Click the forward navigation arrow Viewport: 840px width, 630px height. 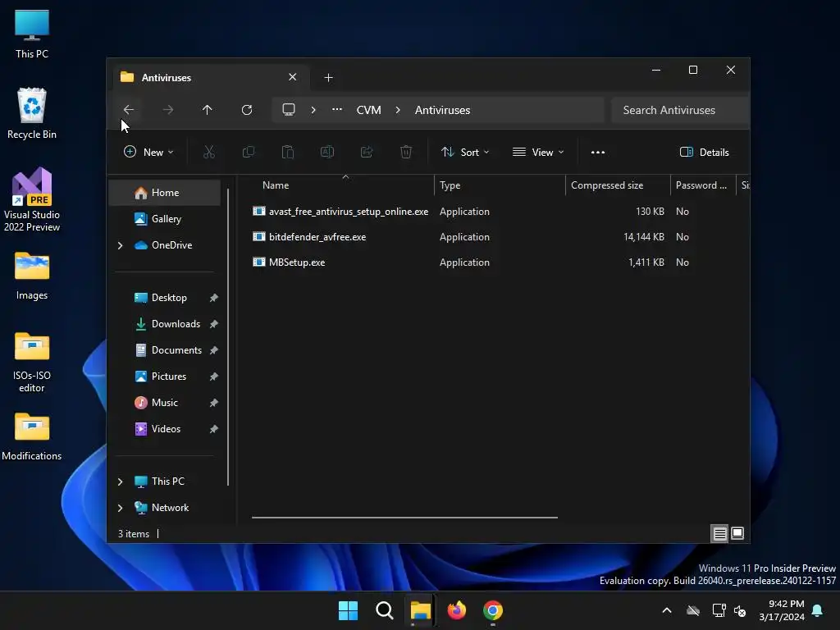tap(167, 110)
